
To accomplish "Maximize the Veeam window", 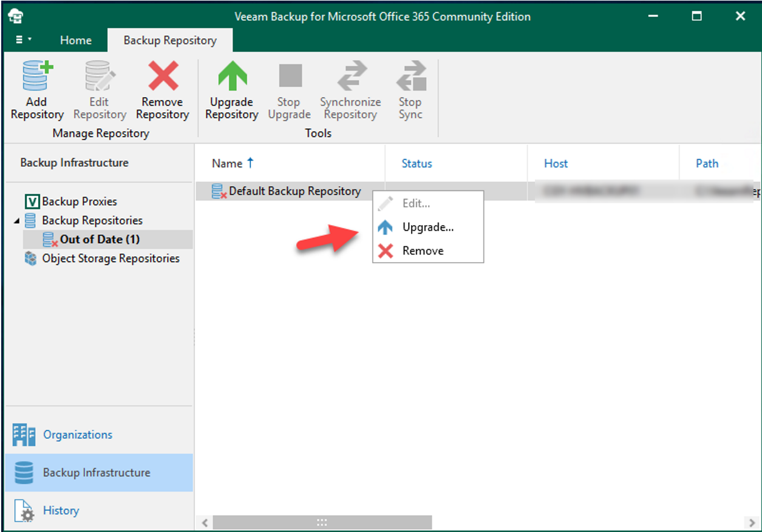I will pos(697,16).
